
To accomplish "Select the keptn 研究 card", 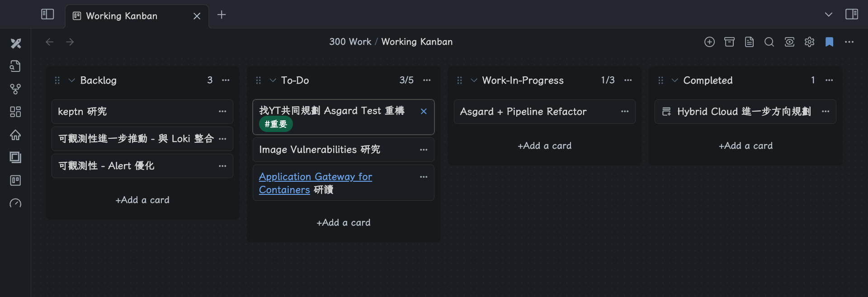I will (x=142, y=112).
